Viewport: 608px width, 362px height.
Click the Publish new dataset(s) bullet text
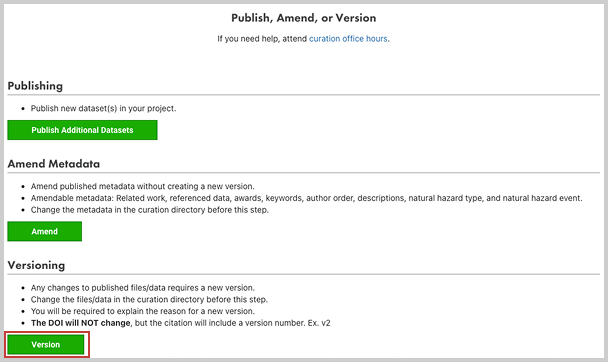(104, 109)
